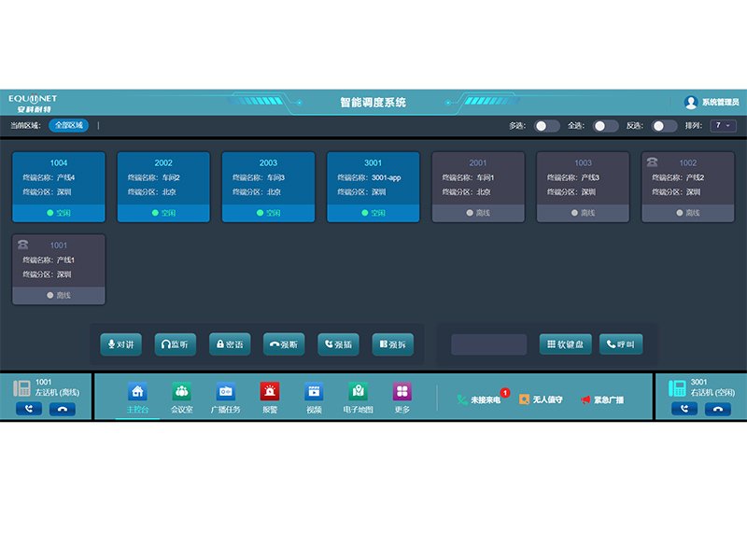The image size is (747, 560).
Task: Click the 无人值守 unattended icon
Action: [x=541, y=399]
